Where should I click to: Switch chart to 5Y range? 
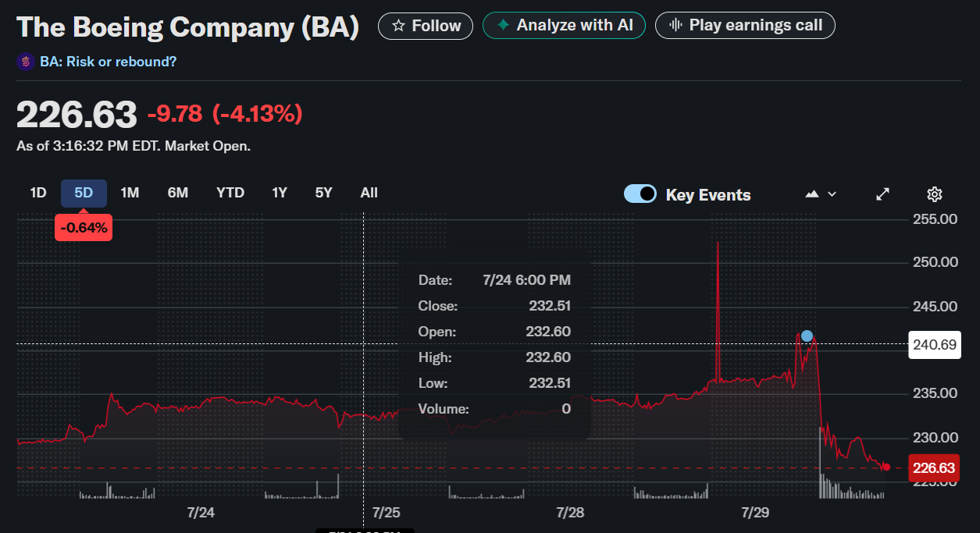point(324,193)
